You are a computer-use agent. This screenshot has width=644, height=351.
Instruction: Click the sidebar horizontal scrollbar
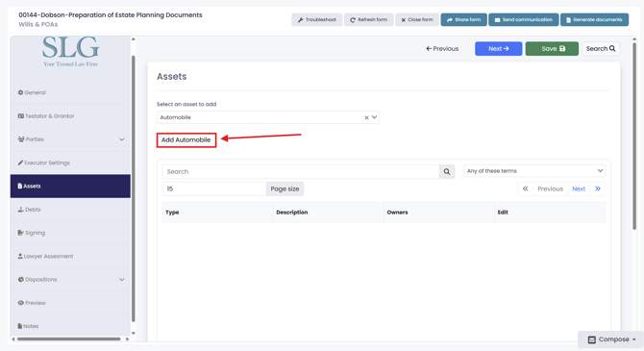coord(69,339)
